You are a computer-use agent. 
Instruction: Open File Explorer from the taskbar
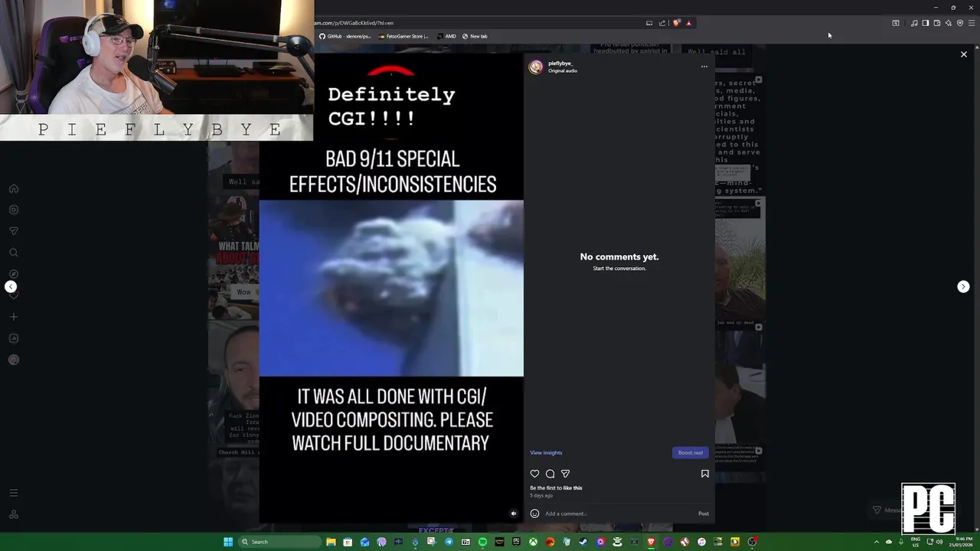tap(331, 542)
